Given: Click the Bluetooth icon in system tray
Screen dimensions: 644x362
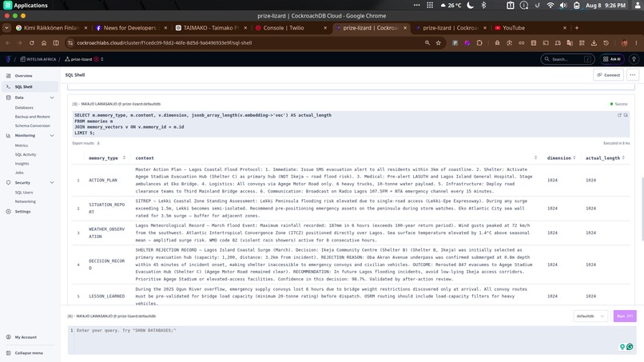Looking at the screenshot, I should pos(483,6).
